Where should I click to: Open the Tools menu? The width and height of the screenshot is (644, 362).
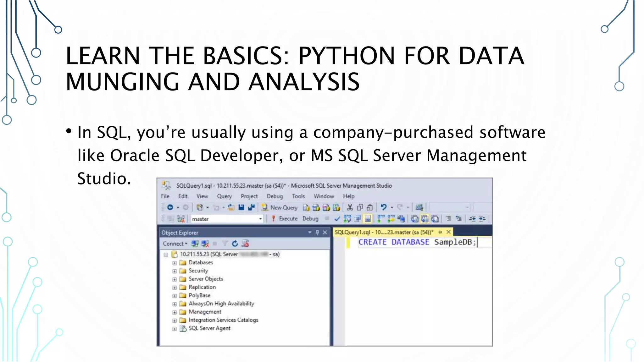click(x=298, y=196)
